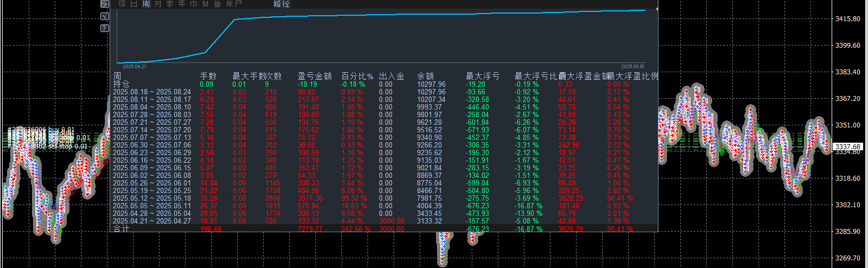
Task: Click the 余额 column header
Action: [426, 76]
